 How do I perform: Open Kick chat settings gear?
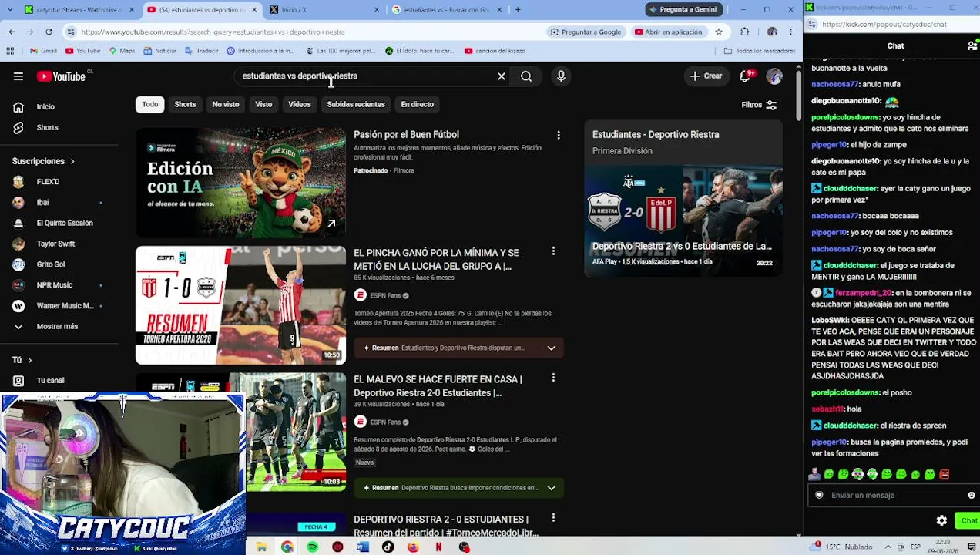coord(941,521)
